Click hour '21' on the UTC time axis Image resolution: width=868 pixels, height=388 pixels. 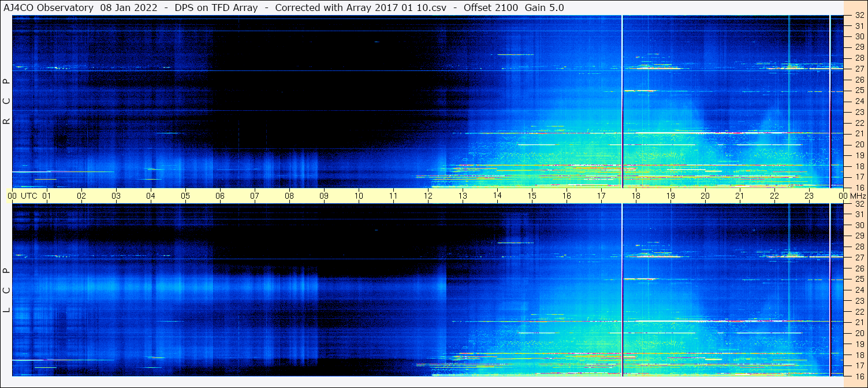[x=740, y=196]
